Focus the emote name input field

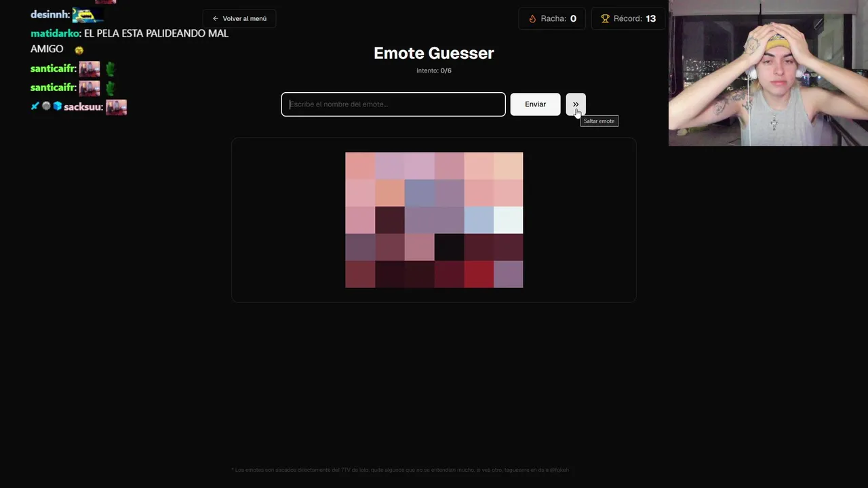point(393,104)
